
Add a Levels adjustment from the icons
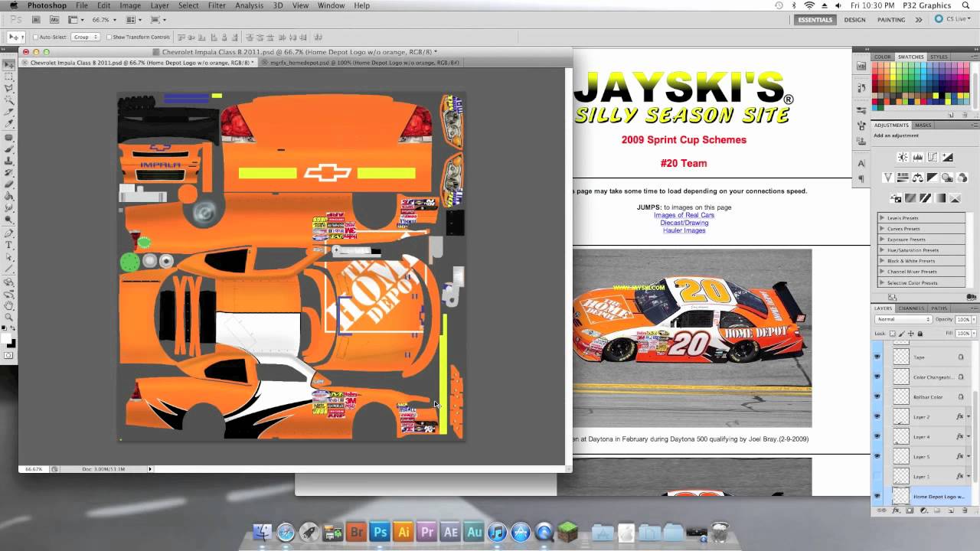(918, 157)
